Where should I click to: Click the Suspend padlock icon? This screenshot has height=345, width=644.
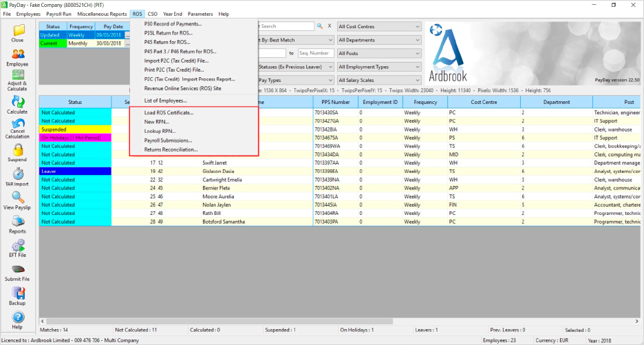point(18,149)
